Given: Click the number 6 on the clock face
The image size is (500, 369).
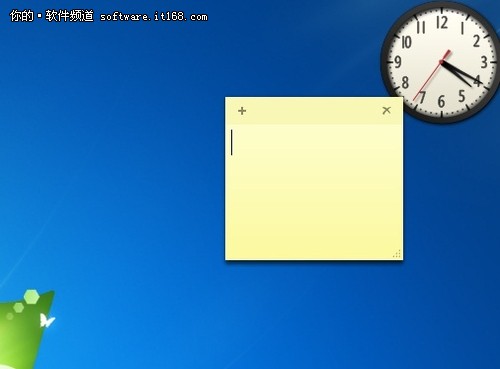Looking at the screenshot, I should point(441,101).
